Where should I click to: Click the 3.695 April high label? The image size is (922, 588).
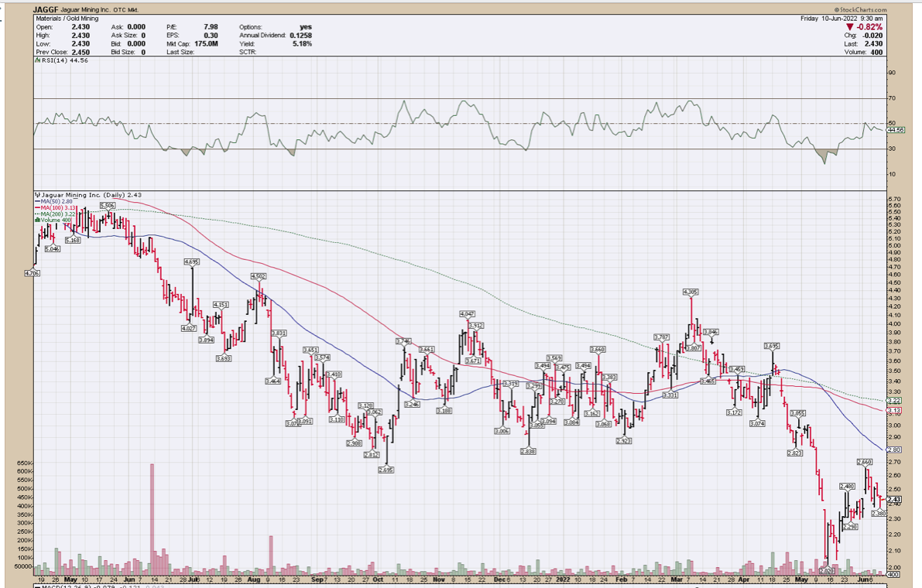point(772,346)
